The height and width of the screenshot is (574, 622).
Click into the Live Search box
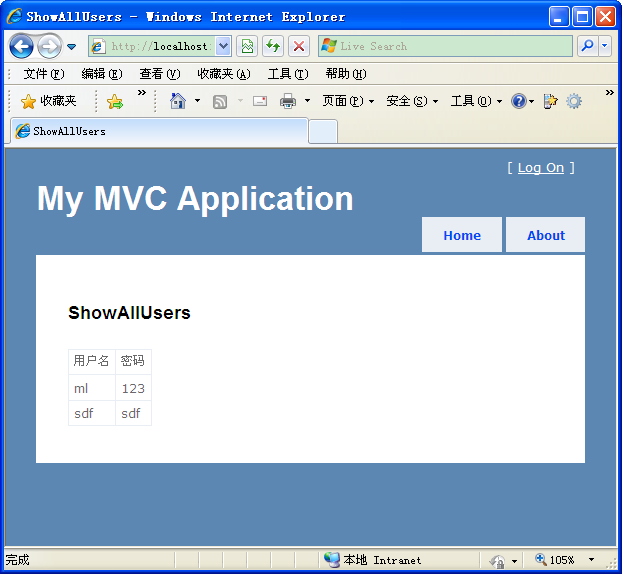445,46
